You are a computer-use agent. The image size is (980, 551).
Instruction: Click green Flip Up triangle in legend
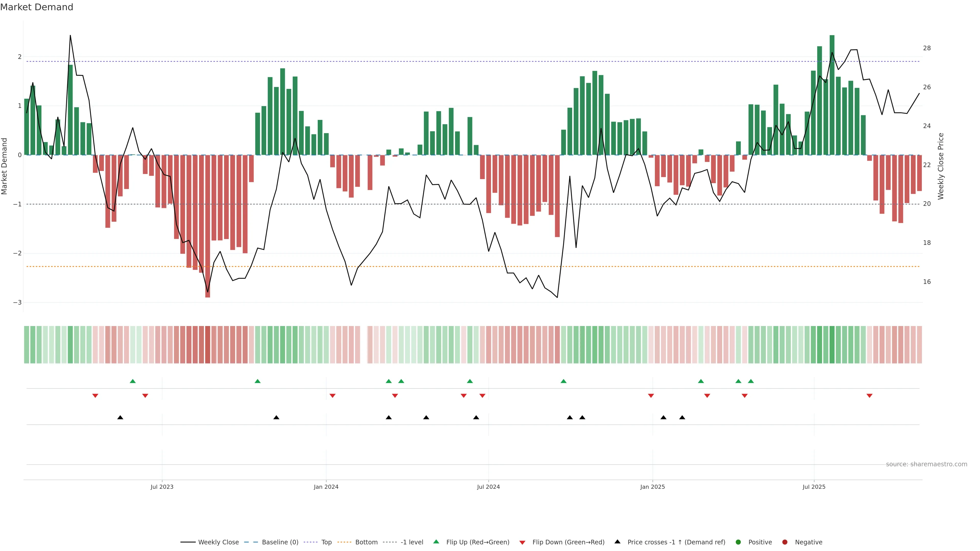click(436, 542)
